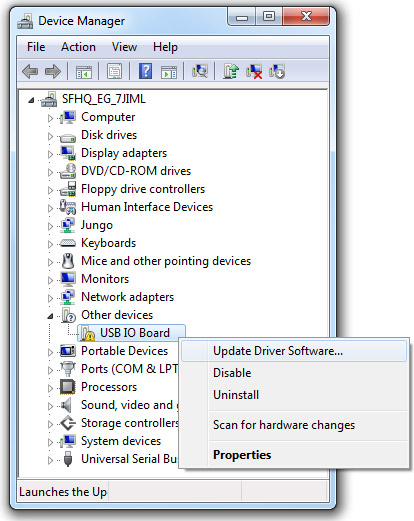The width and height of the screenshot is (414, 521).
Task: Select the Processors label
Action: pos(109,387)
